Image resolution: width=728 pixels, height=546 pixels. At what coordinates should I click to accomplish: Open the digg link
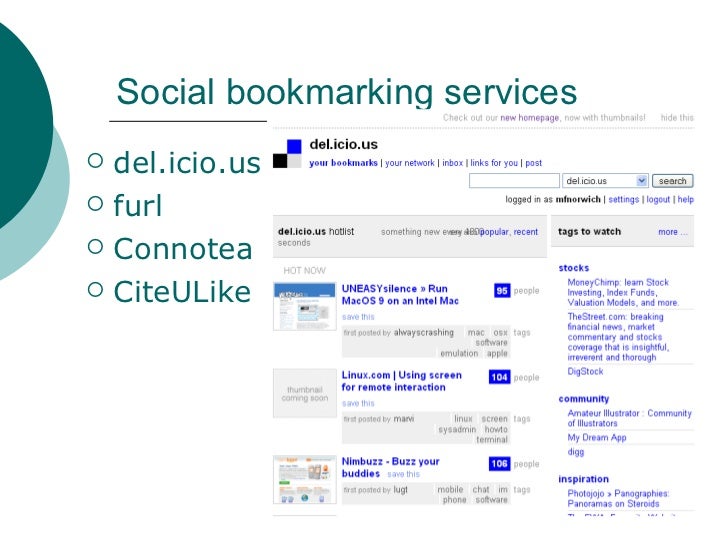575,452
